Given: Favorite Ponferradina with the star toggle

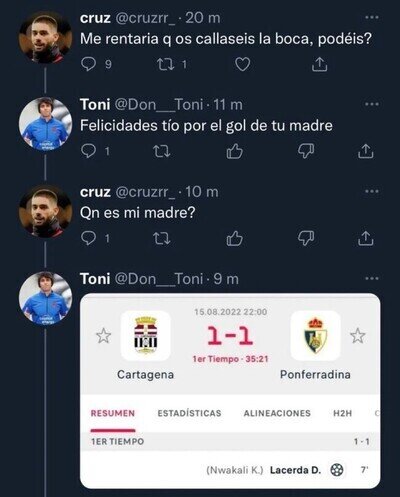Looking at the screenshot, I should click(358, 336).
